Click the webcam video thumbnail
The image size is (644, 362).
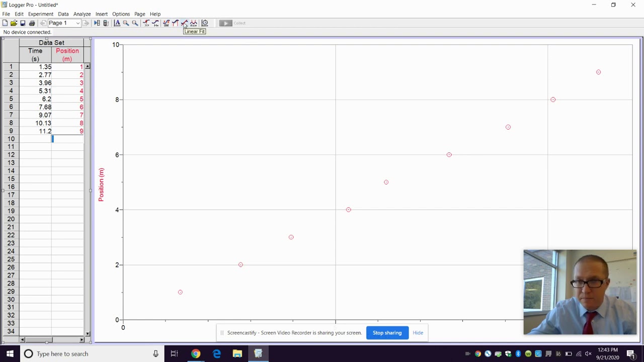[580, 292]
